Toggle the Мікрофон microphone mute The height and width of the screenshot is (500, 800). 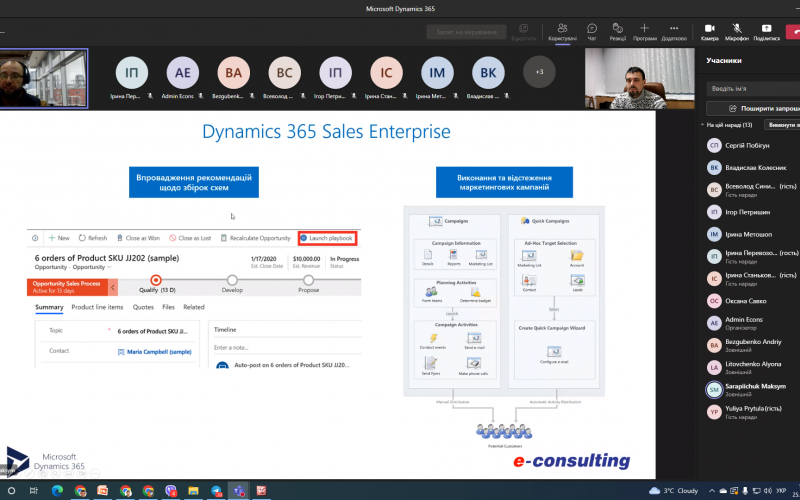tap(737, 32)
